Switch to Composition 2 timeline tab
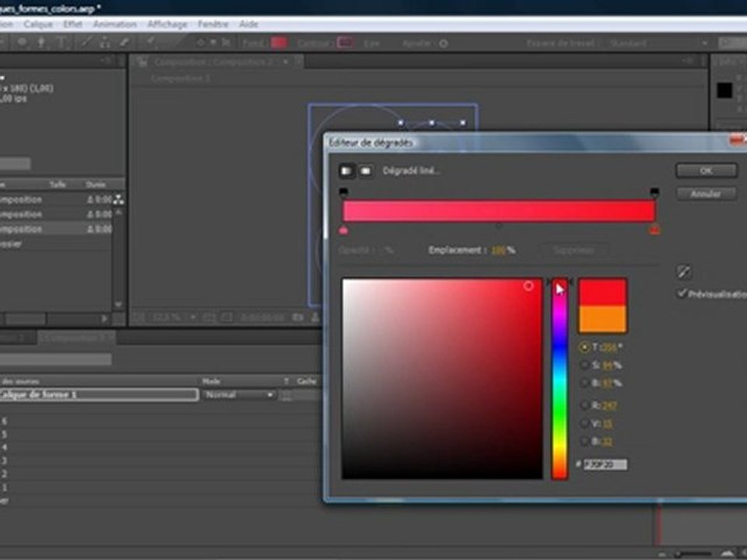747x560 pixels. tap(76, 337)
